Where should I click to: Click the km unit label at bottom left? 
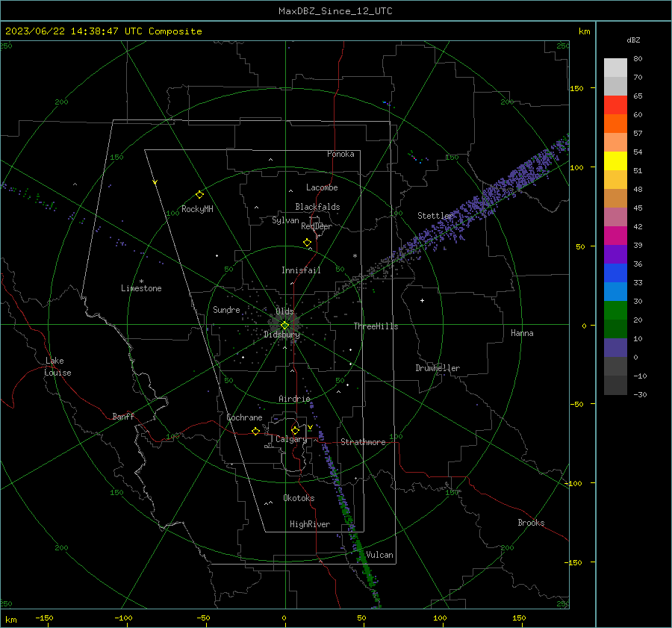click(10, 620)
